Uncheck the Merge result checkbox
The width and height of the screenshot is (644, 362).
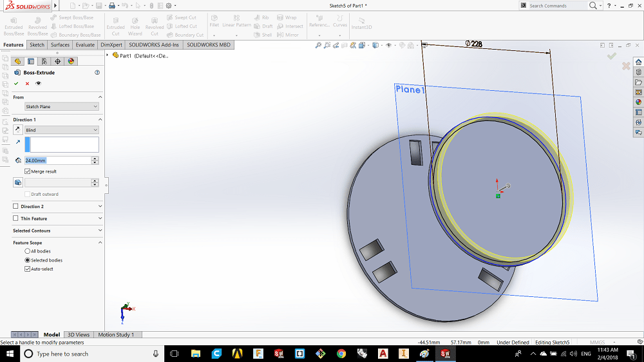(x=28, y=171)
